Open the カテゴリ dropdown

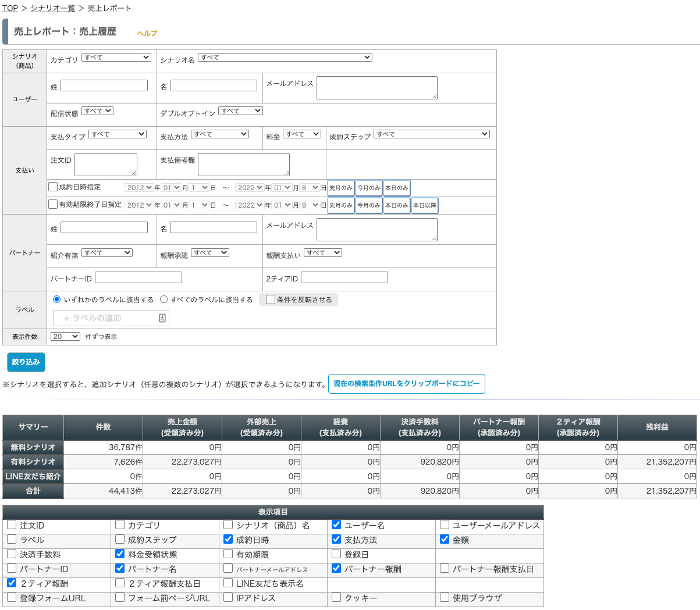116,58
